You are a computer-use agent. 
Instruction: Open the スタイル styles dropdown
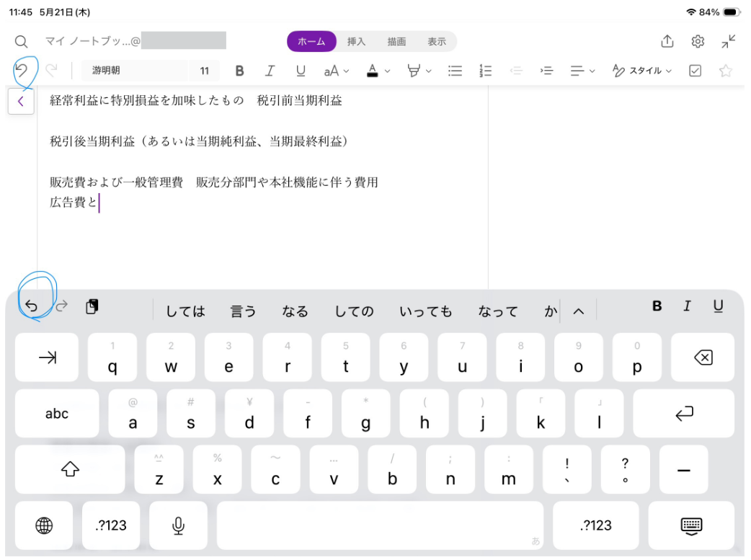click(x=641, y=71)
